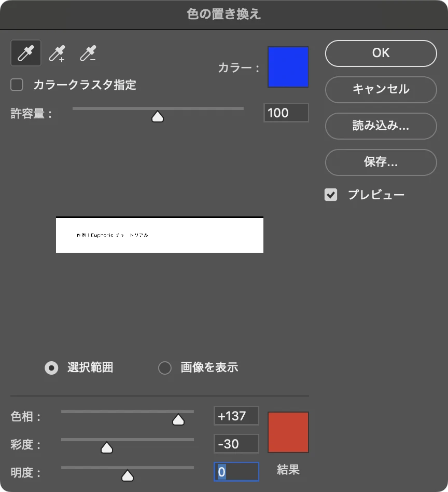The height and width of the screenshot is (492, 448).
Task: Select the Eyedropper tool
Action: 26,53
